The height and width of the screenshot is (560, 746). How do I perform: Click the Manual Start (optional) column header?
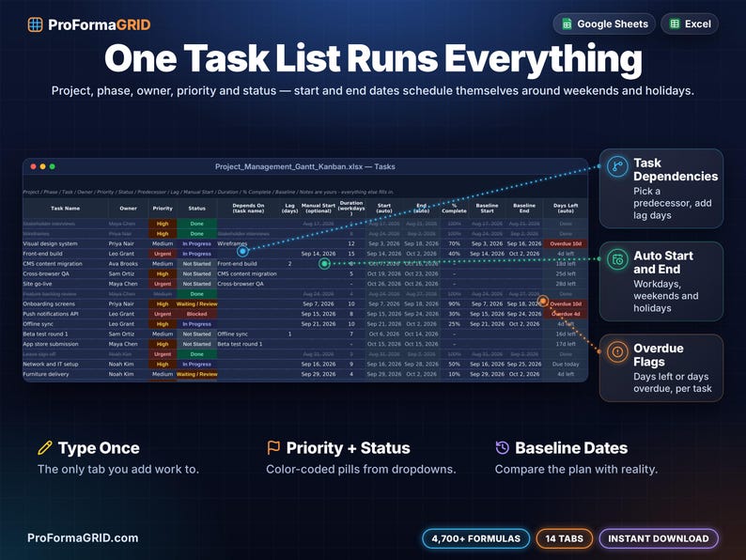click(x=319, y=209)
